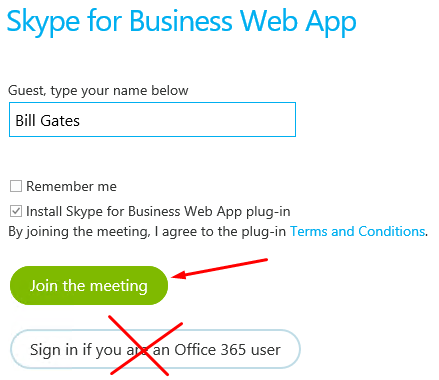Select Sign in if Office 365 user button
The height and width of the screenshot is (380, 439).
[155, 349]
